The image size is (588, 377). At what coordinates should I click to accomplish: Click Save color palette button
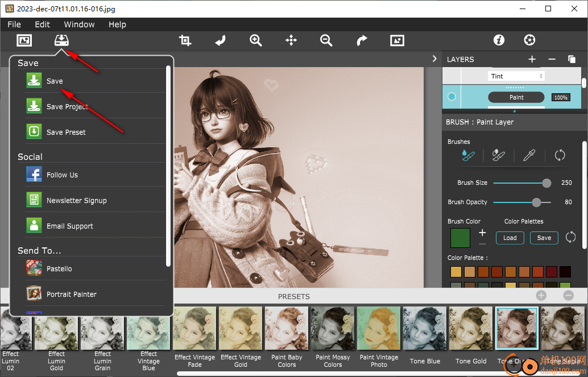pyautogui.click(x=544, y=238)
